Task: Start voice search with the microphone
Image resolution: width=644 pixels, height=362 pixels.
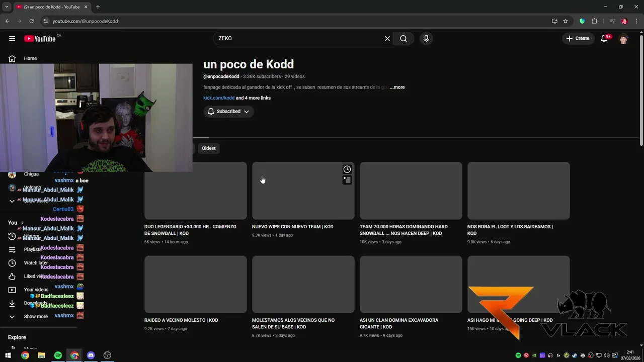Action: (426, 38)
